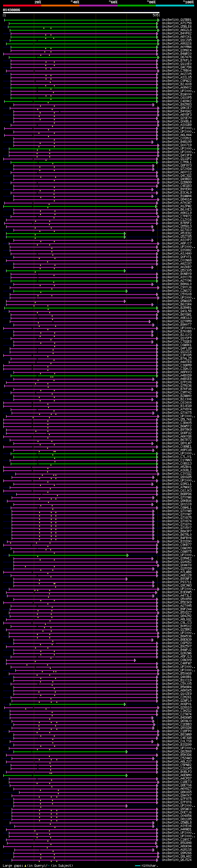Click the red 20% identity legend swatch
Image resolution: width=197 pixels, height=868 pixels.
coord(22,6)
